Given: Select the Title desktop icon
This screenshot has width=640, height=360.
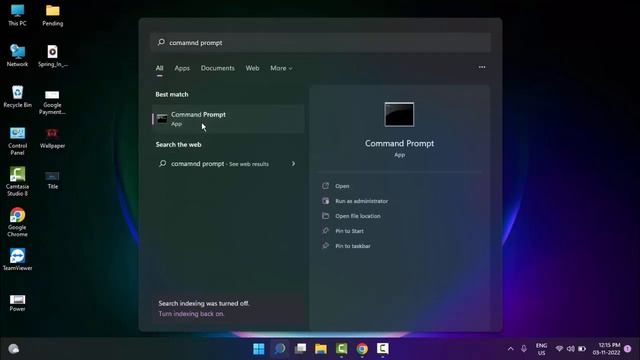Looking at the screenshot, I should [x=53, y=180].
